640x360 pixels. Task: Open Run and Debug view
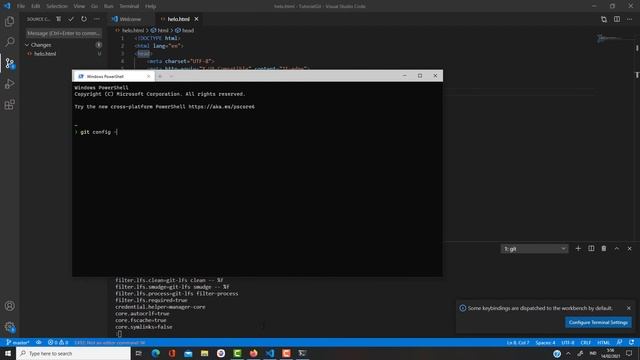(x=9, y=84)
